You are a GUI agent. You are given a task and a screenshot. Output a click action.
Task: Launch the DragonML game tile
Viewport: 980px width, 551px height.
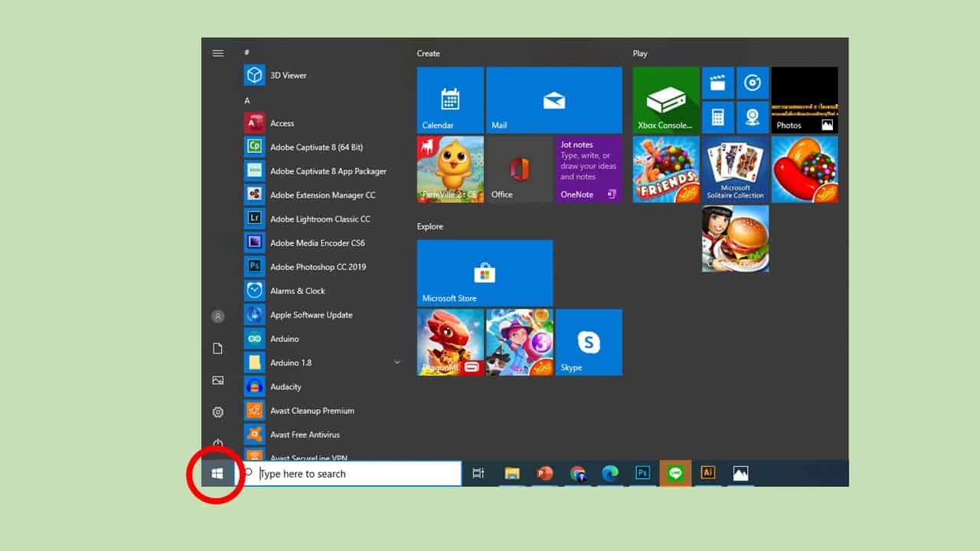coord(450,342)
